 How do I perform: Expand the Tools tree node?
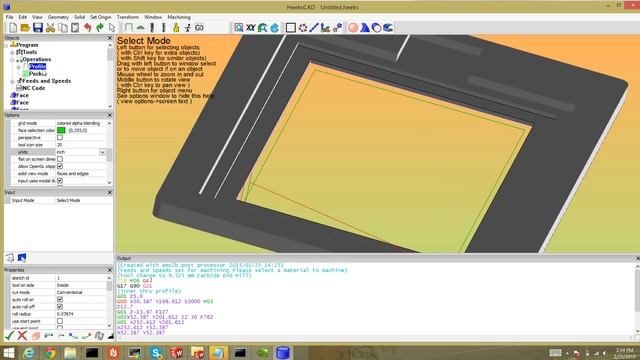pos(12,52)
